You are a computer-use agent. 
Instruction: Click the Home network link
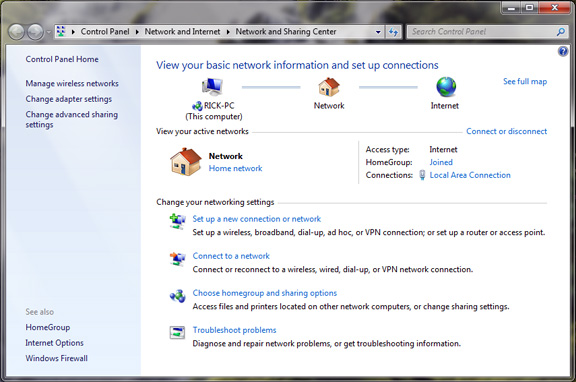(x=235, y=168)
